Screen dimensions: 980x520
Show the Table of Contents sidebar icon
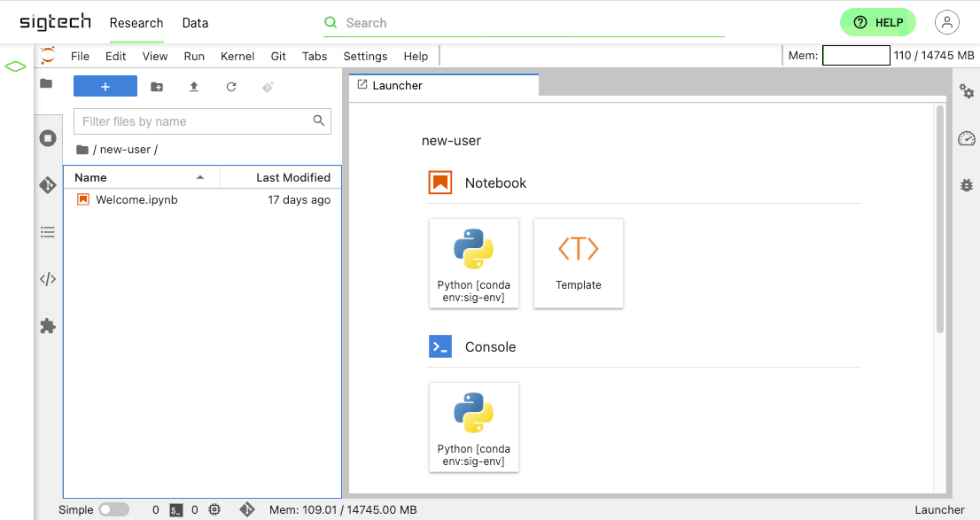click(48, 232)
